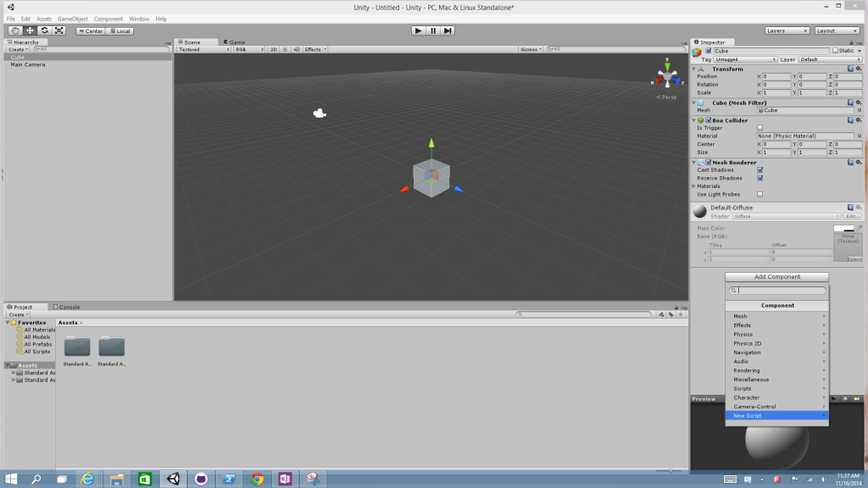
Task: Select the Hand tool in the toolbar
Action: point(15,31)
